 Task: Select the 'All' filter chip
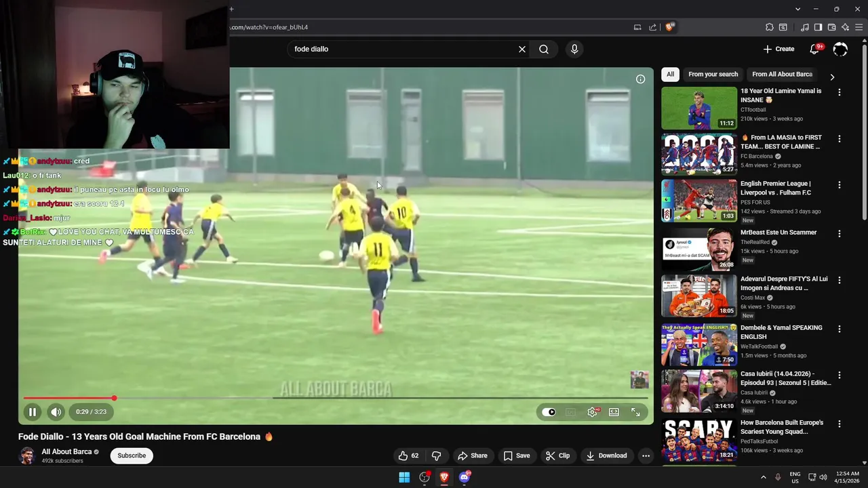point(670,75)
